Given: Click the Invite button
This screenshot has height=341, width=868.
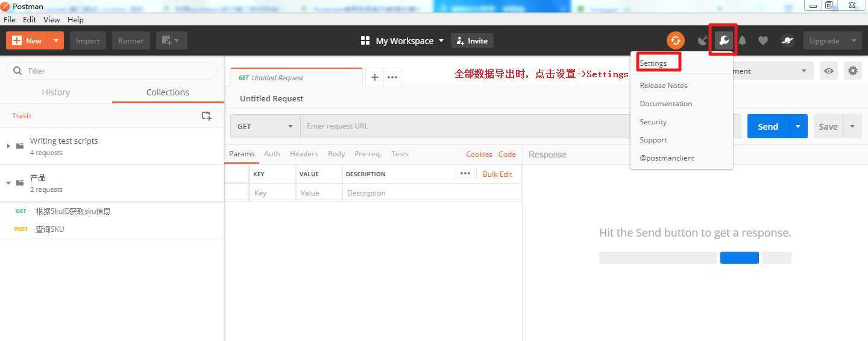Looking at the screenshot, I should tap(472, 40).
